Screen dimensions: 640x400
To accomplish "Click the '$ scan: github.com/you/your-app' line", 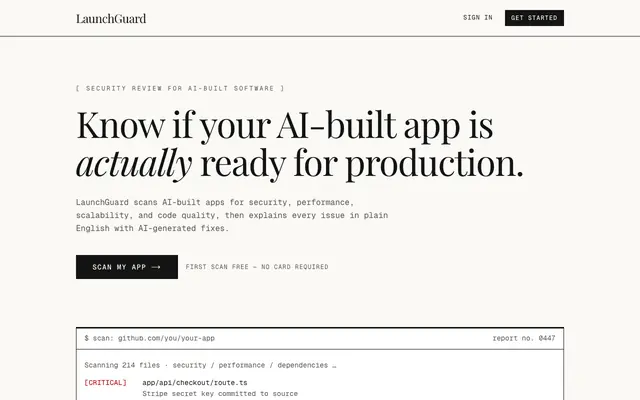I will point(149,338).
